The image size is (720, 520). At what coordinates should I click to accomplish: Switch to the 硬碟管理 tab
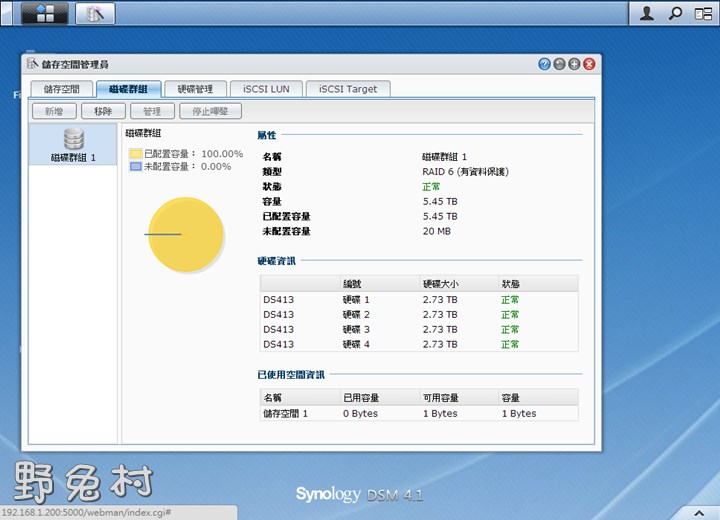tap(195, 89)
